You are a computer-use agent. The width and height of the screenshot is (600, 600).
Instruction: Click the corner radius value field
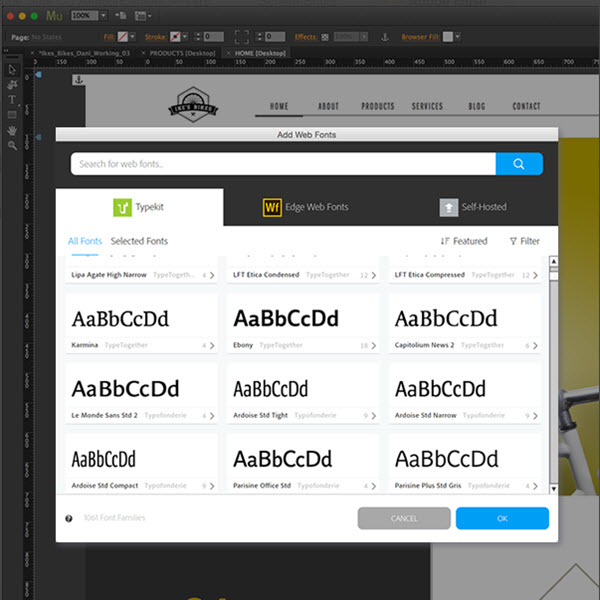[x=275, y=37]
